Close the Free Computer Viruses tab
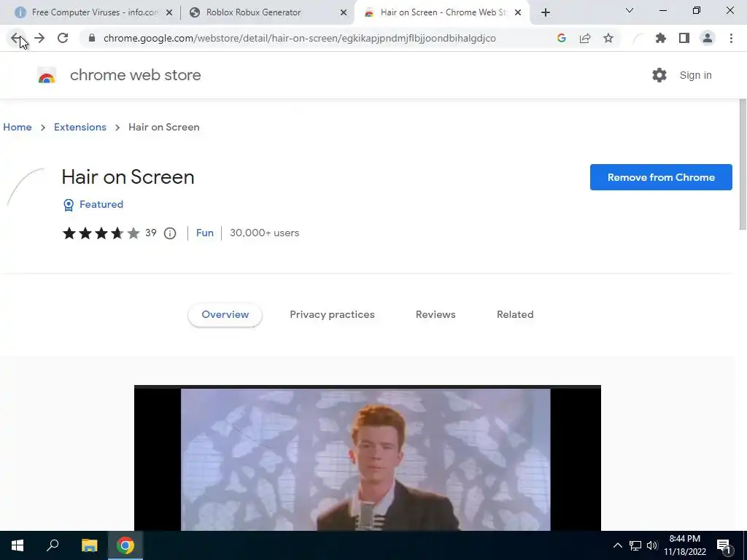This screenshot has width=747, height=560. coord(169,12)
